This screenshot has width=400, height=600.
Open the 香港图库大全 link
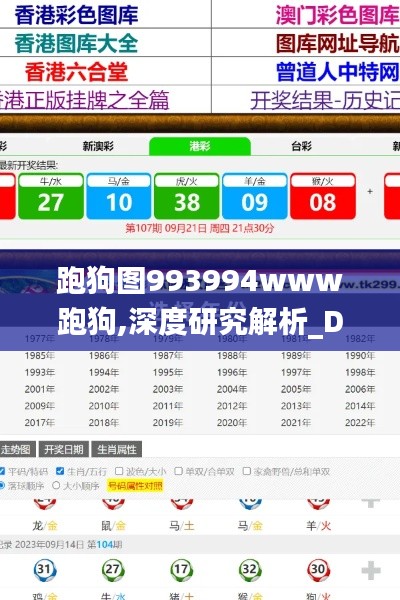[x=76, y=43]
